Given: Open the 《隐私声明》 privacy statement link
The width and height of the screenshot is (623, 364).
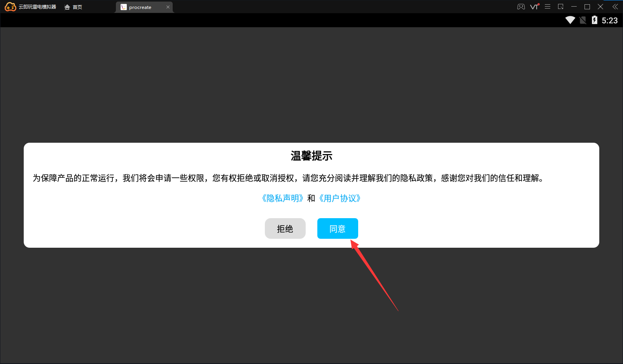Looking at the screenshot, I should click(283, 198).
